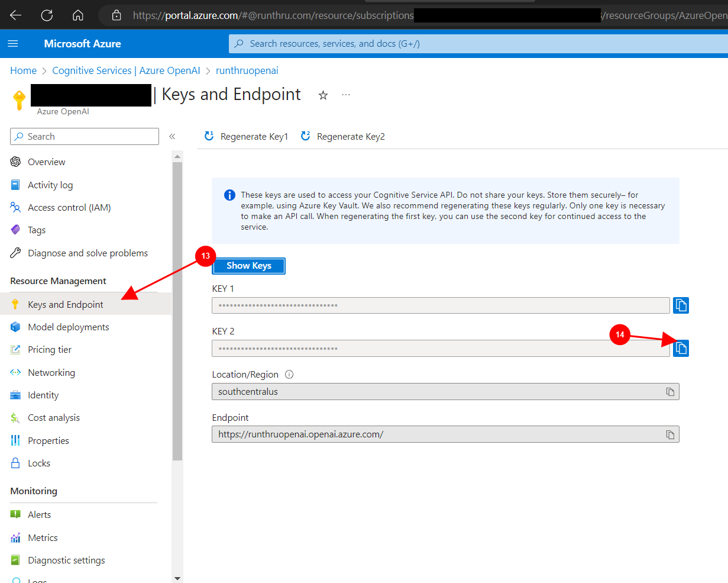This screenshot has width=728, height=583.
Task: Copy the Location/Region value
Action: point(670,392)
